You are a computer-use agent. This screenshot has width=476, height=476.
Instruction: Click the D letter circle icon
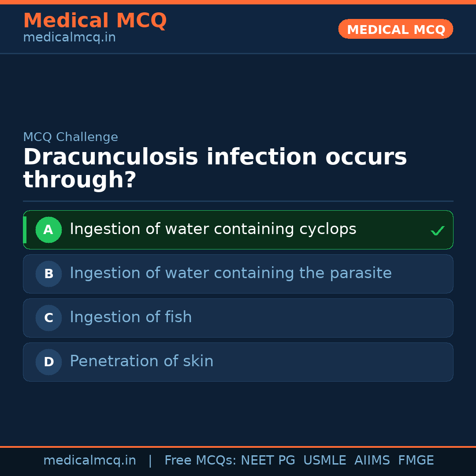tap(48, 362)
